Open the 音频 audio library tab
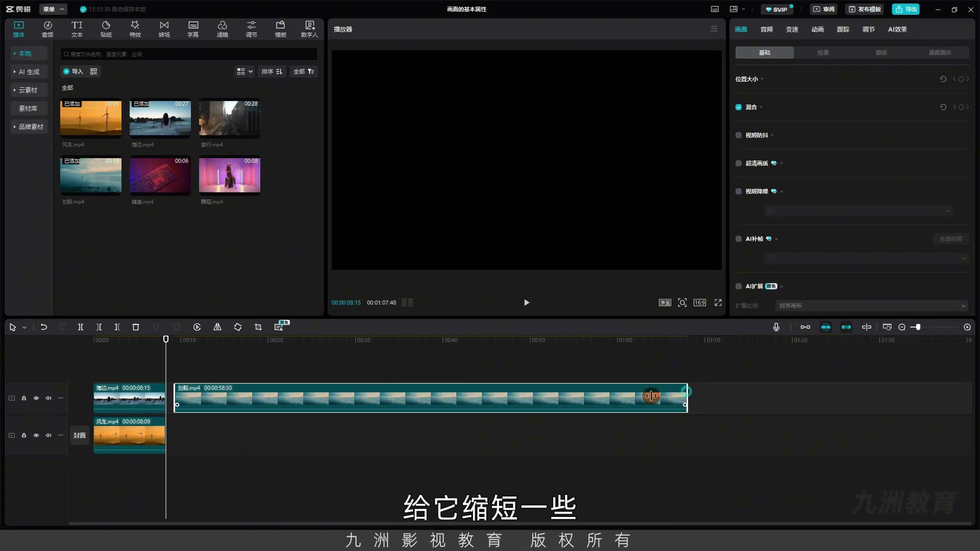This screenshot has height=551, width=980. coord(47,29)
